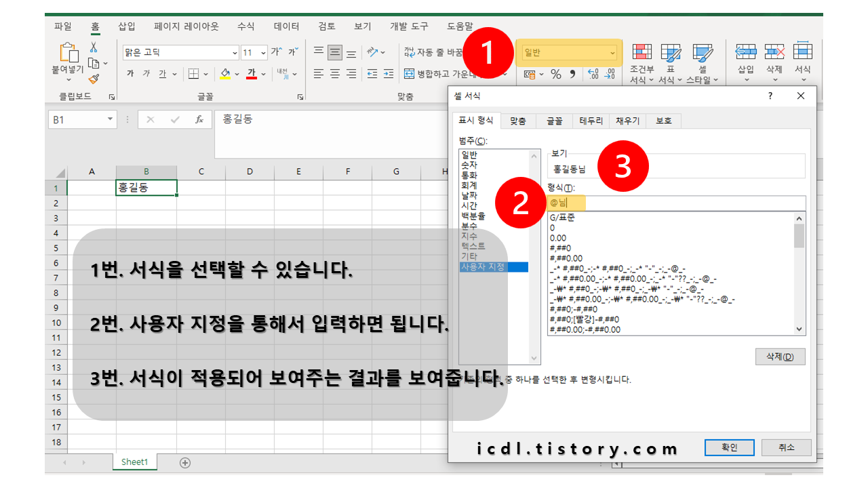This screenshot has width=868, height=488.
Task: Expand the fill color 채우기 색 dropdown
Action: (235, 72)
